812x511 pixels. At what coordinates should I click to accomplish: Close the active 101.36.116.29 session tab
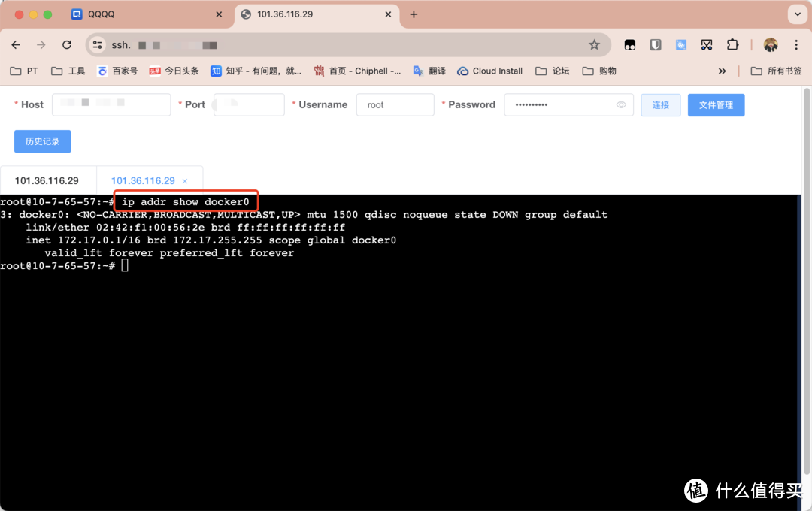tap(185, 181)
